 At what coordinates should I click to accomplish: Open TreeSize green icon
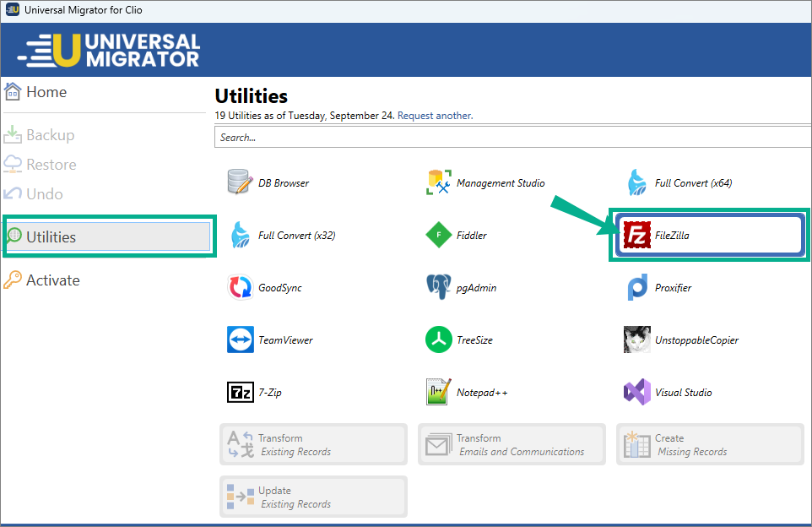tap(439, 340)
